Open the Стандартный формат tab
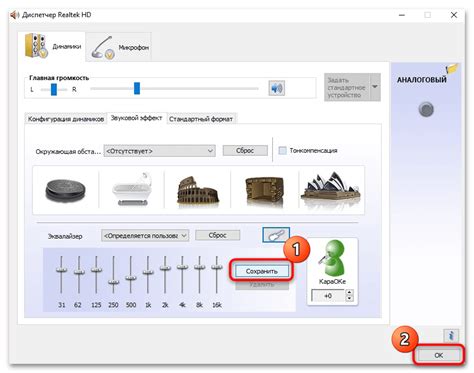This screenshot has width=474, height=373. [x=201, y=119]
